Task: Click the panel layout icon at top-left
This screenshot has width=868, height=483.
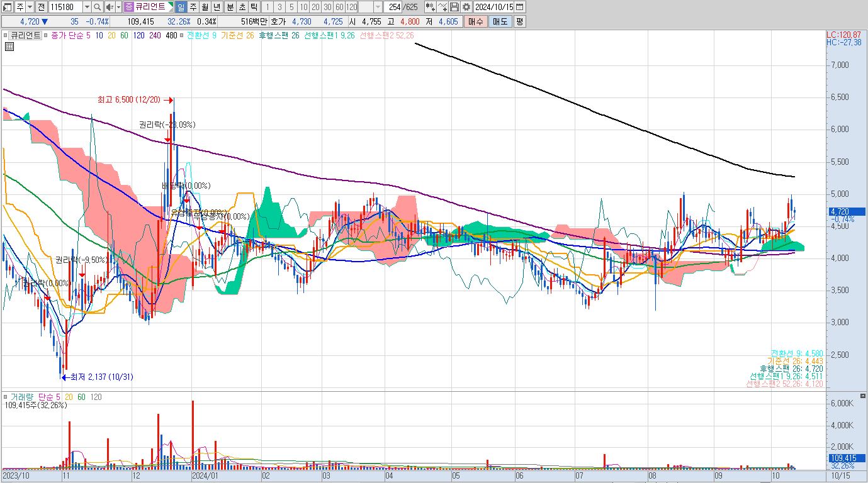Action: tap(8, 7)
